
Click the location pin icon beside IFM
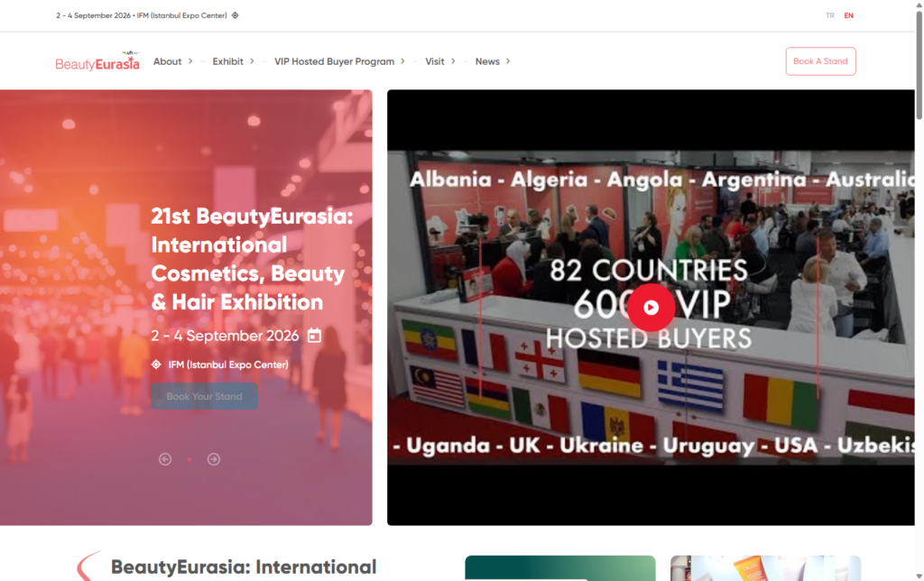pos(156,364)
